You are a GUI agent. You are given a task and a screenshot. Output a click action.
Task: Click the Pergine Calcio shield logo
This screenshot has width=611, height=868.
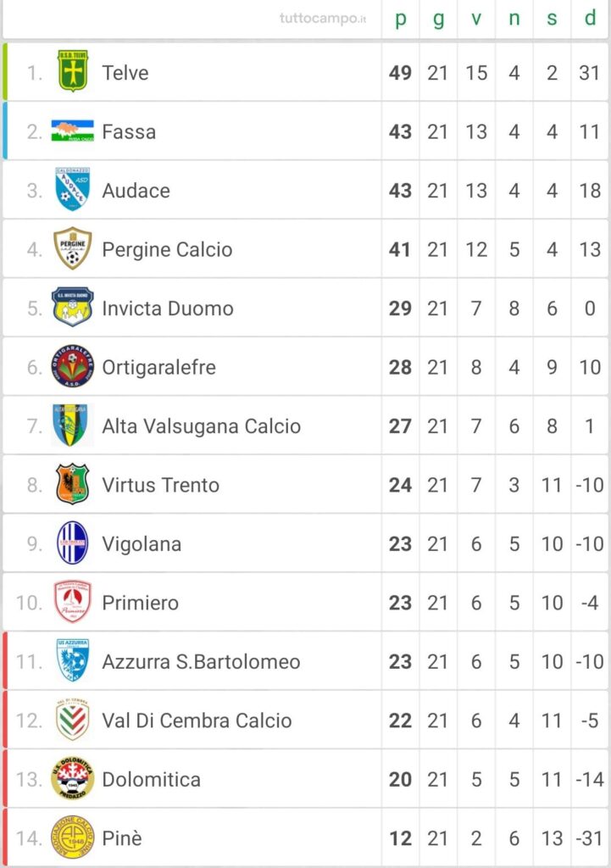[x=73, y=248]
